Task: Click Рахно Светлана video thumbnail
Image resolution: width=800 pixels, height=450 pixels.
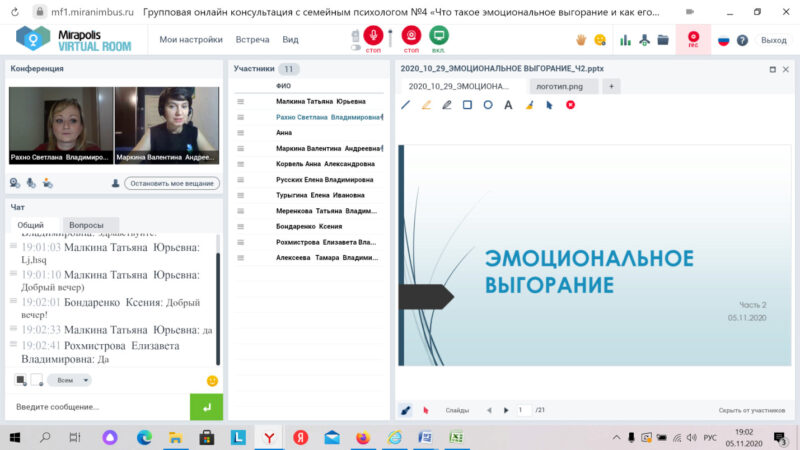Action: (61, 125)
